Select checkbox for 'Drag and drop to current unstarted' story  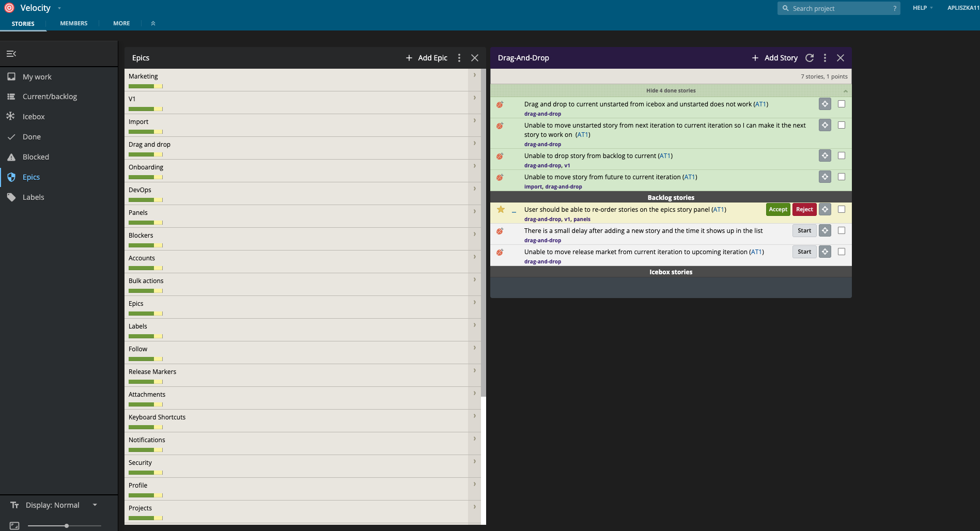click(842, 104)
